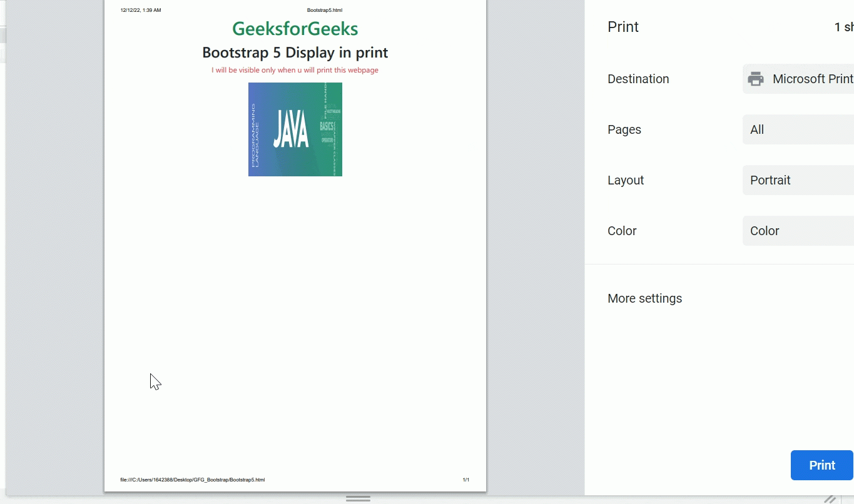This screenshot has width=854, height=504.
Task: Open the Pages dropdown showing All
Action: [x=798, y=129]
